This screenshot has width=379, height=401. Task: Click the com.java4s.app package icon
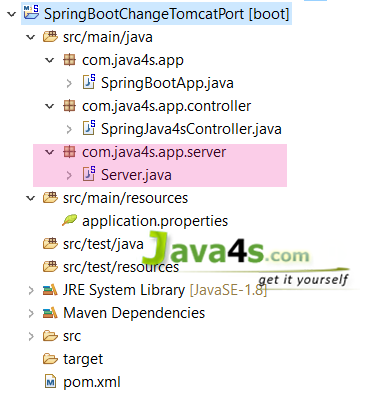[69, 60]
